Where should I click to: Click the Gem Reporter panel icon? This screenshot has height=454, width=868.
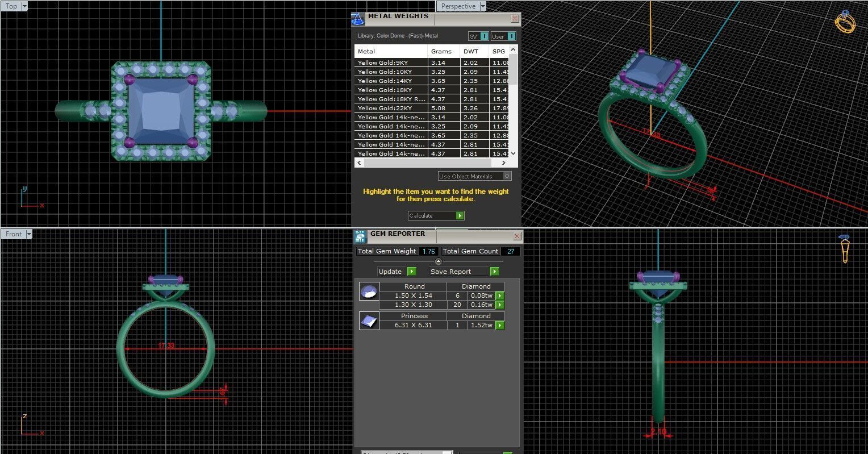tap(360, 236)
